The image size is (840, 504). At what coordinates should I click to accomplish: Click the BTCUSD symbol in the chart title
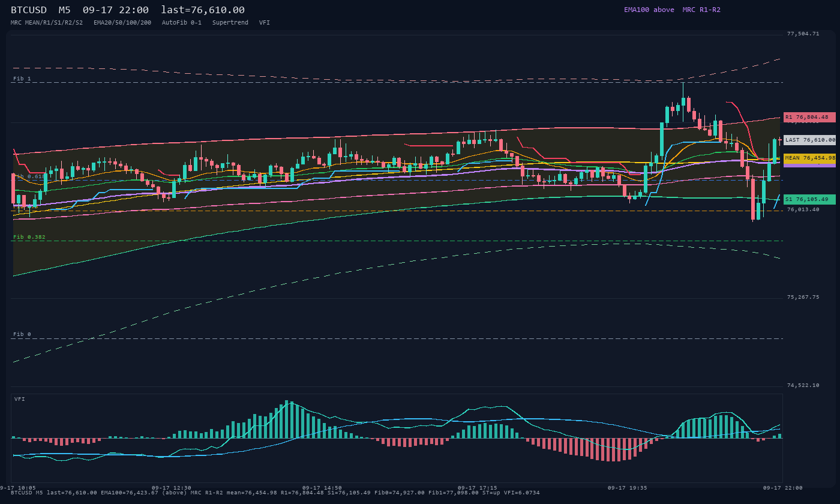(x=29, y=10)
